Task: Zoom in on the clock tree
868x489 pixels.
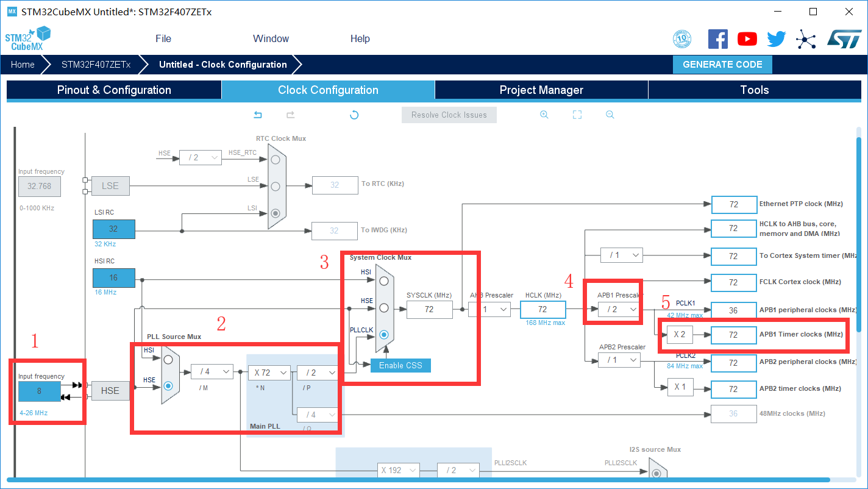Action: pos(544,115)
